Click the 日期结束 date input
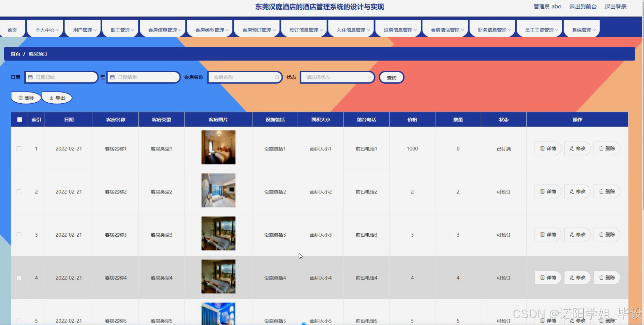Screen dimensions: 644x325 (x=144, y=77)
